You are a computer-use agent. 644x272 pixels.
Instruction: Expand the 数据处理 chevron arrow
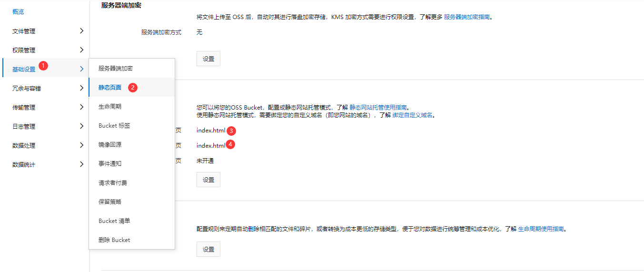(x=82, y=145)
